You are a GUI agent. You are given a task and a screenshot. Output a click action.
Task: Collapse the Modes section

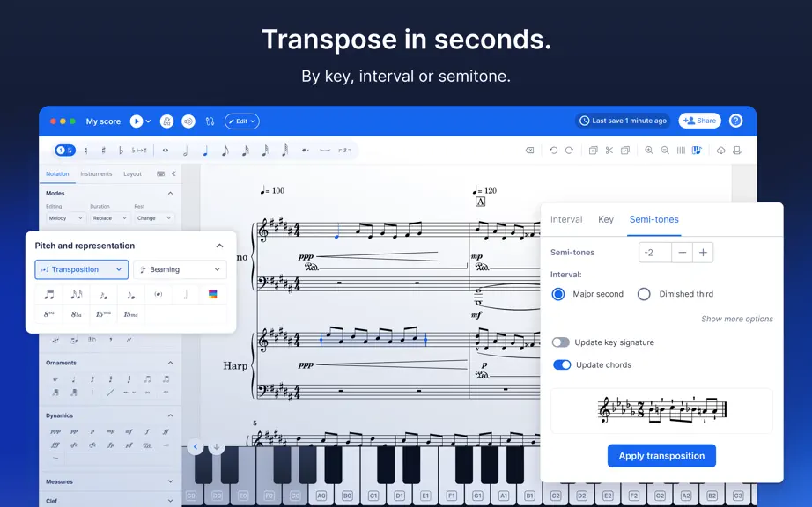170,193
